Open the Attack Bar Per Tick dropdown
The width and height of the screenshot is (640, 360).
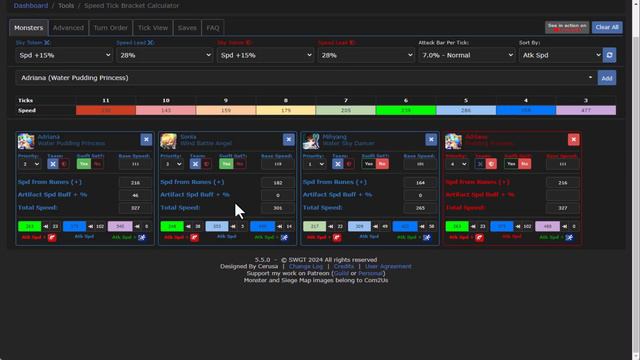tap(467, 55)
